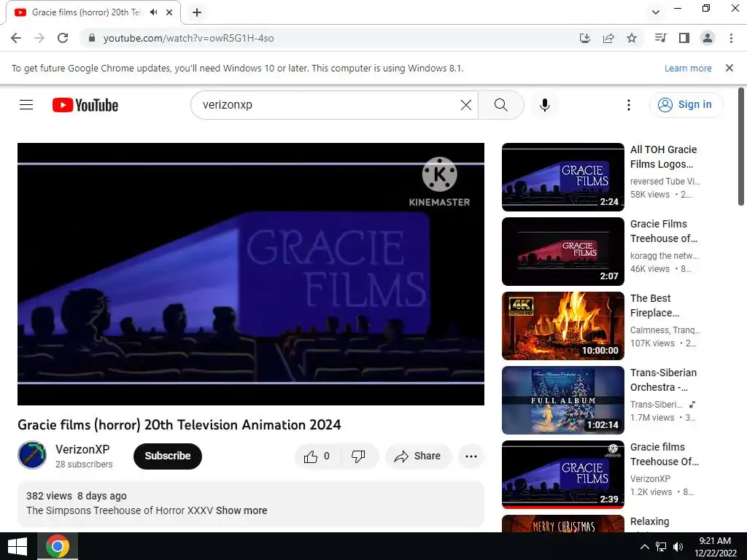Open the tab search chevron in title bar
The height and width of the screenshot is (560, 747).
click(656, 12)
